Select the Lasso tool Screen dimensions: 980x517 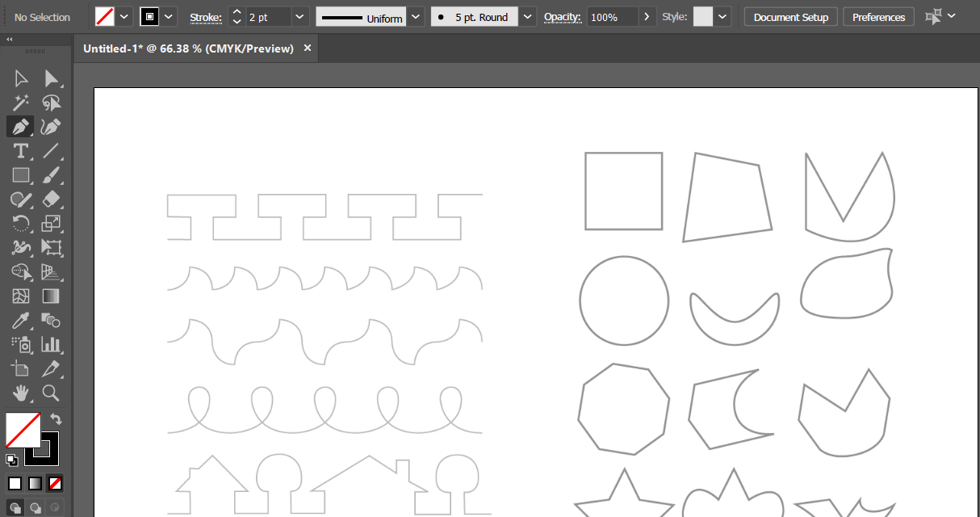[x=52, y=103]
